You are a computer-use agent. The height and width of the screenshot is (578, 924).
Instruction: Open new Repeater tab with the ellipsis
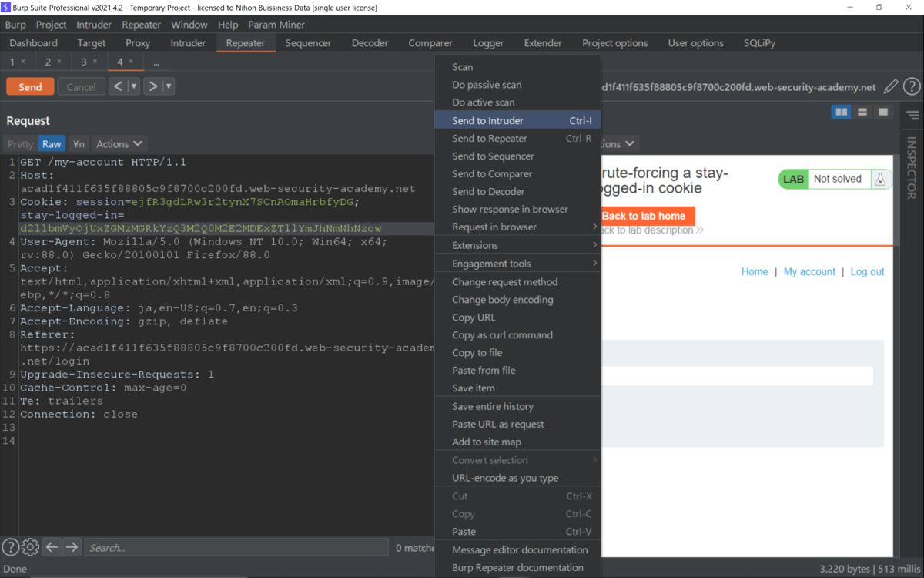(x=156, y=62)
